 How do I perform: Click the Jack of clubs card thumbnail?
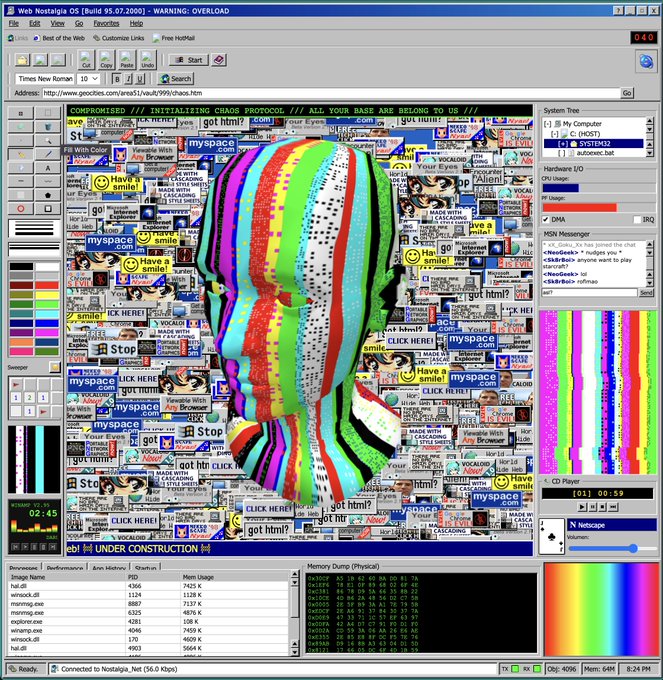551,536
